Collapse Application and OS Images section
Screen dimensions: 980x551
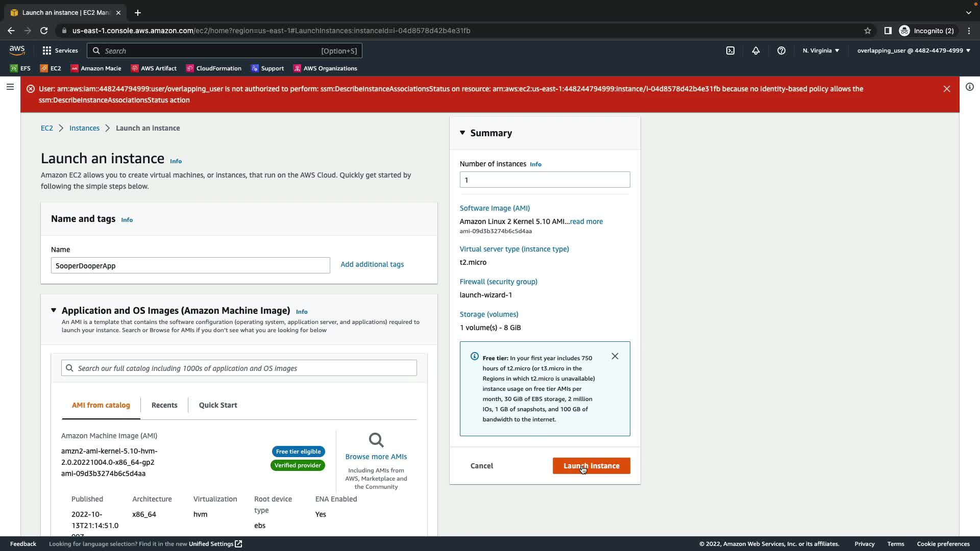point(54,310)
